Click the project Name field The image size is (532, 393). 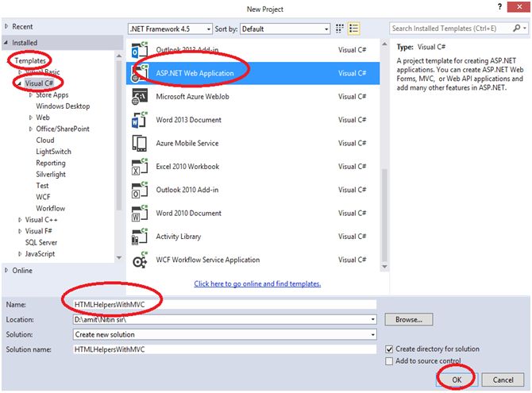(x=225, y=304)
